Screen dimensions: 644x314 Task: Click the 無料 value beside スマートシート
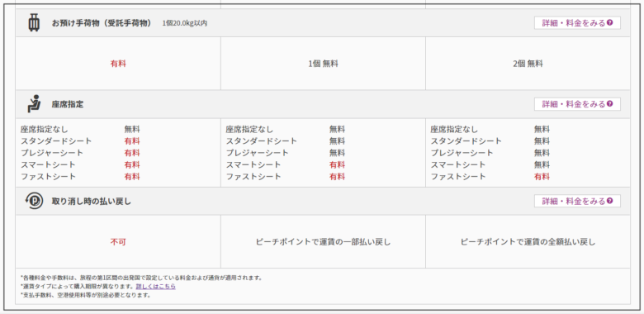click(542, 164)
